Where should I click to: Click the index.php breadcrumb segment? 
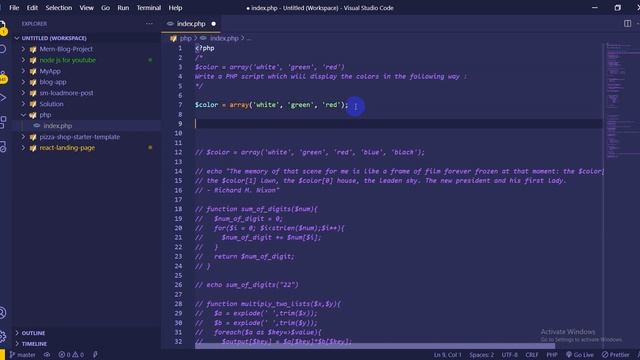224,38
